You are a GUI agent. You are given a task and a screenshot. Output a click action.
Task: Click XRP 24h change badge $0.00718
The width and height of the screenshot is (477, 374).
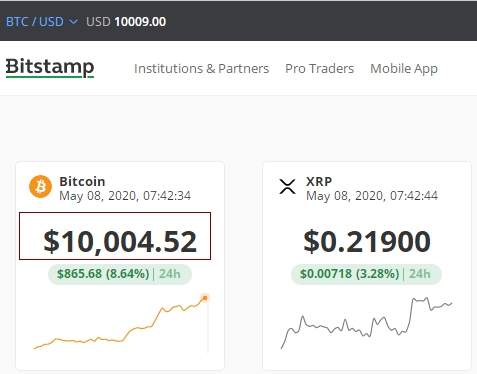366,274
